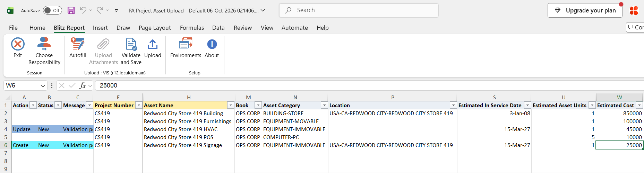Viewport: 644px width, 173px height.
Task: Expand the Undo history dropdown
Action: point(91,10)
